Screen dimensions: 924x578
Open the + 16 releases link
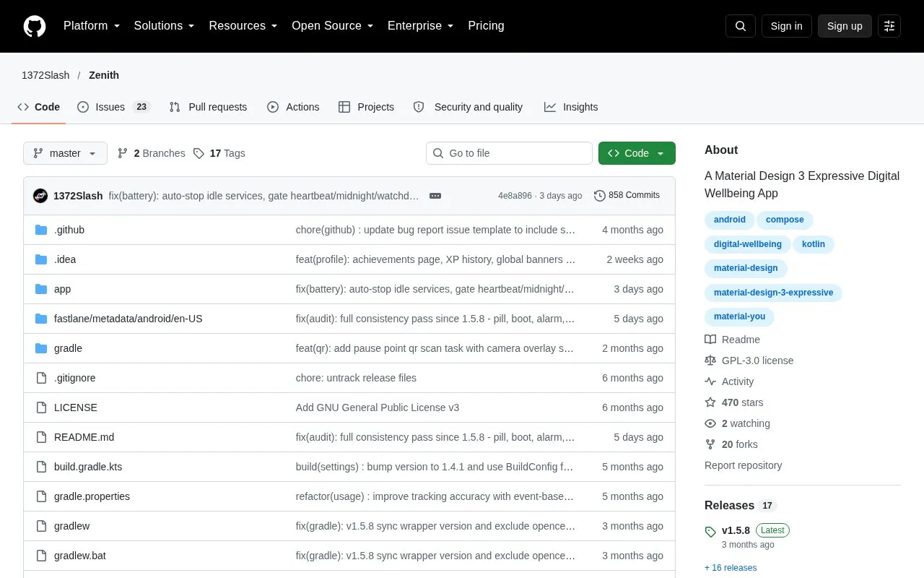(731, 568)
